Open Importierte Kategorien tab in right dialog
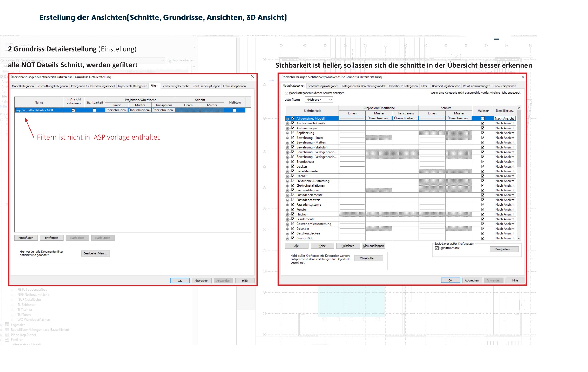This screenshot has width=588, height=372. [403, 86]
